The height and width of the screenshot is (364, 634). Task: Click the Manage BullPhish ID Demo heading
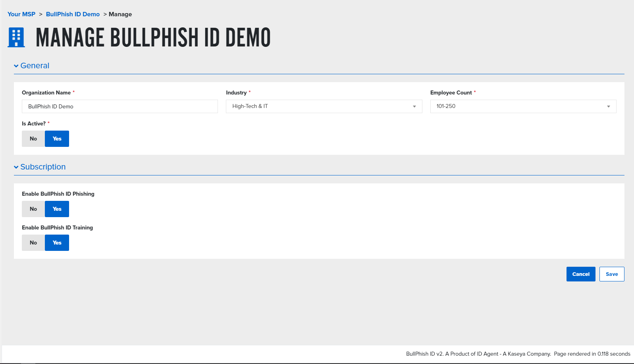[x=153, y=38]
